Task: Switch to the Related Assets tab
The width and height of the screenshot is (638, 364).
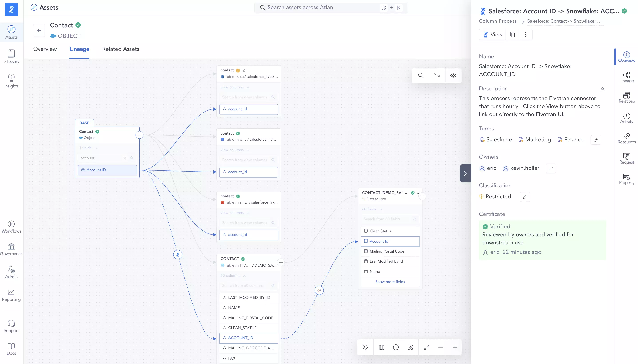Action: [121, 49]
